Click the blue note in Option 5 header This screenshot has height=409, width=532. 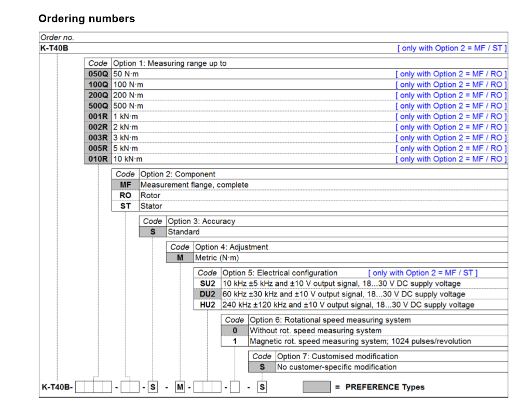422,273
